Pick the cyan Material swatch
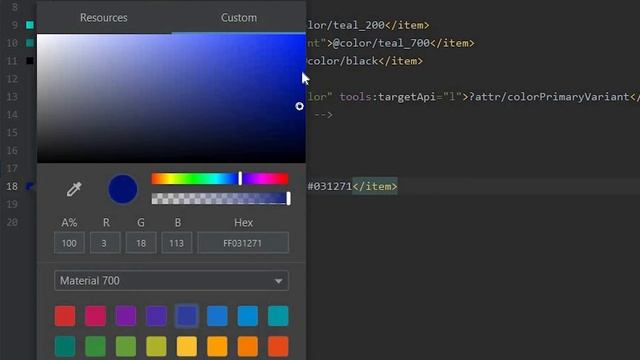 click(278, 316)
